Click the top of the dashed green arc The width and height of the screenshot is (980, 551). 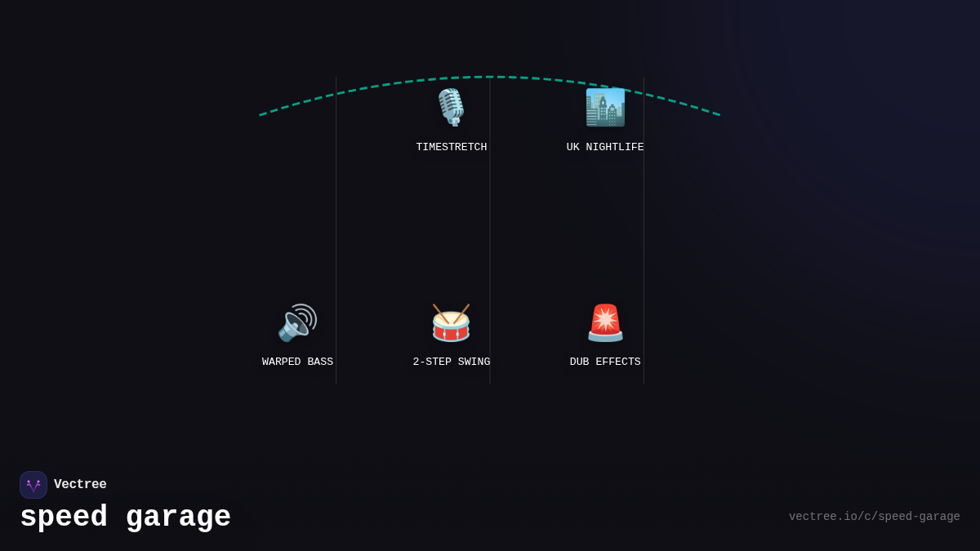[490, 78]
